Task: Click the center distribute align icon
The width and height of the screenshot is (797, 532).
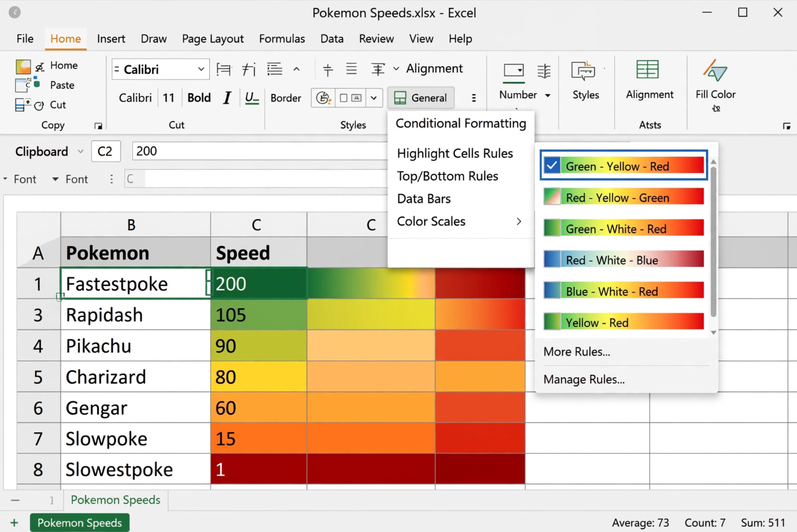Action: click(378, 69)
